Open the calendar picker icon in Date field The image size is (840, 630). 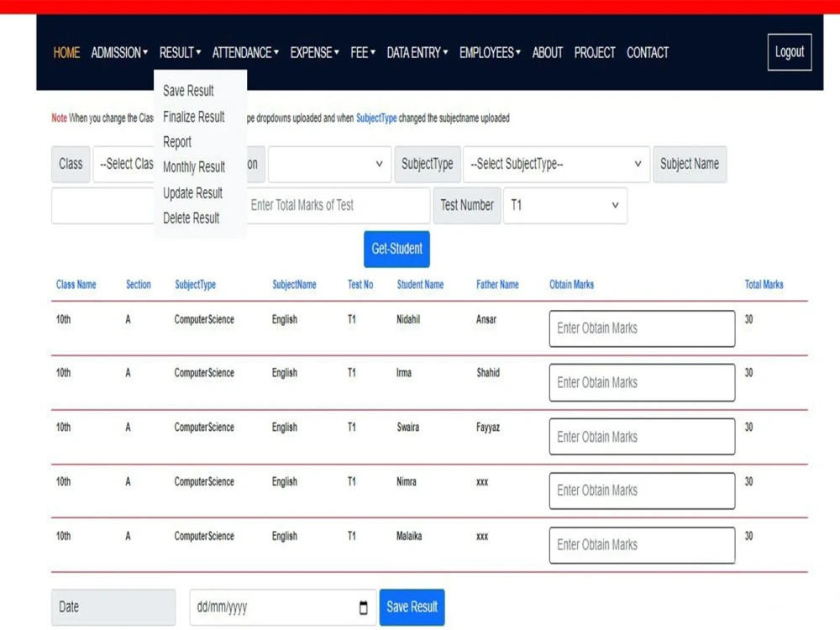coord(363,607)
